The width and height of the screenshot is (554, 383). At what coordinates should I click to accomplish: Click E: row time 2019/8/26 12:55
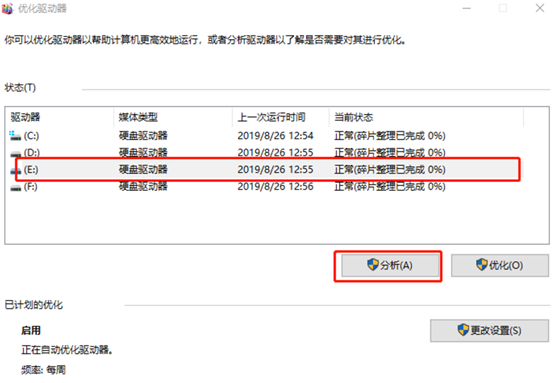coord(275,170)
